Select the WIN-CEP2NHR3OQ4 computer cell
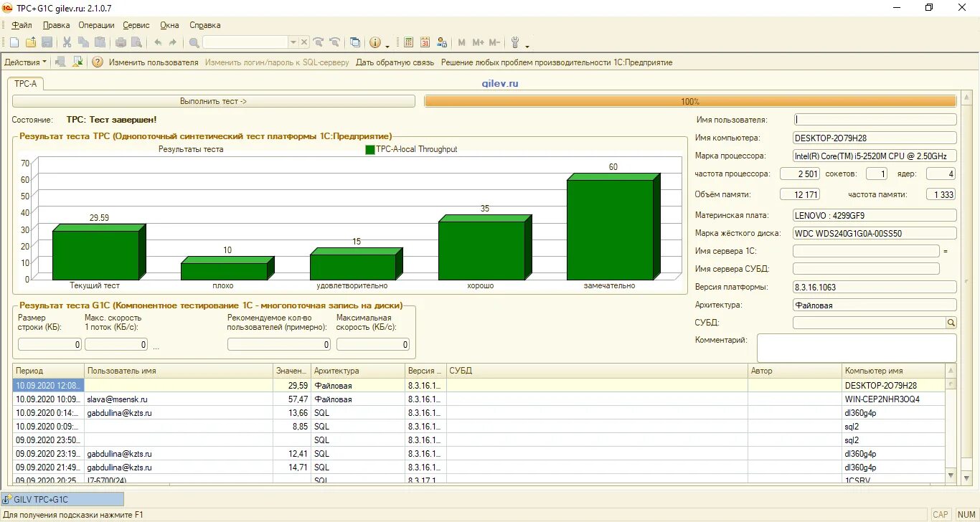This screenshot has width=980, height=522. [894, 399]
